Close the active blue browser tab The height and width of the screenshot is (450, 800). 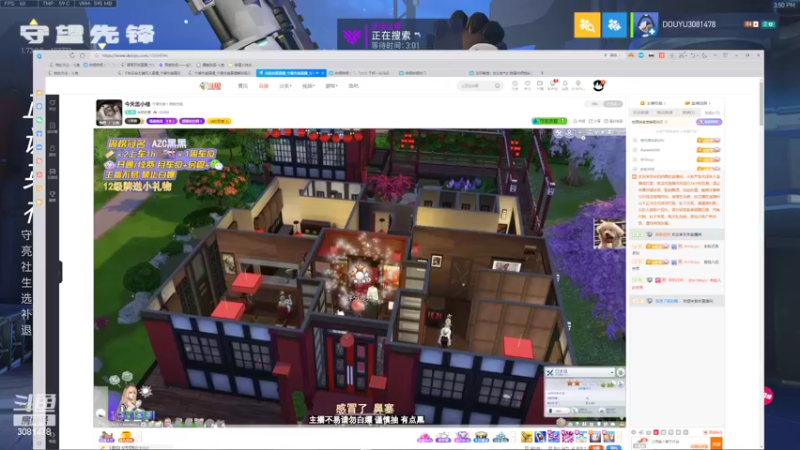(x=322, y=73)
